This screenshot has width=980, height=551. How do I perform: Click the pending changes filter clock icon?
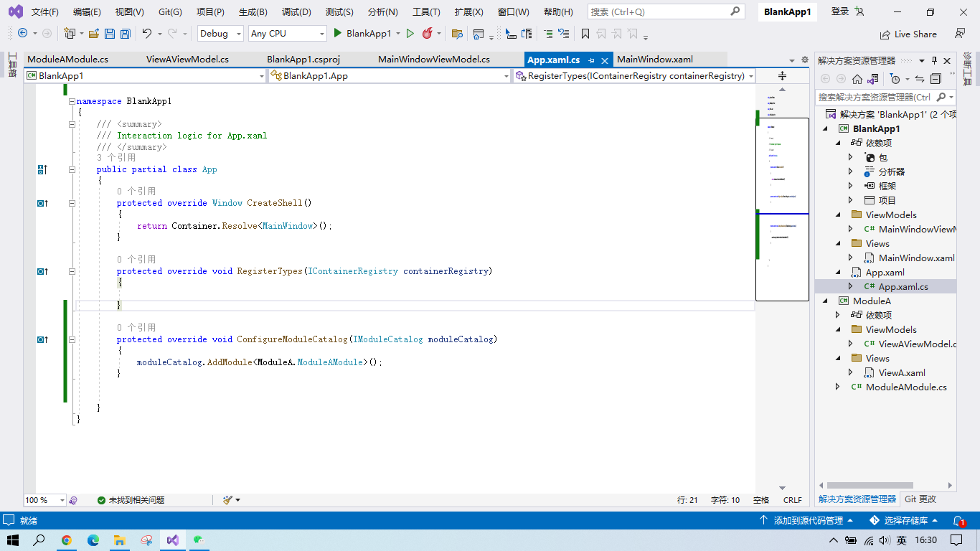click(895, 79)
